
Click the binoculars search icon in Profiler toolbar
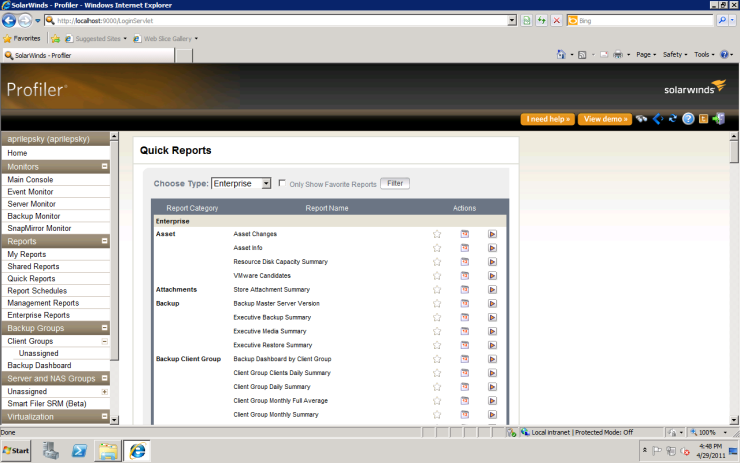[x=641, y=119]
